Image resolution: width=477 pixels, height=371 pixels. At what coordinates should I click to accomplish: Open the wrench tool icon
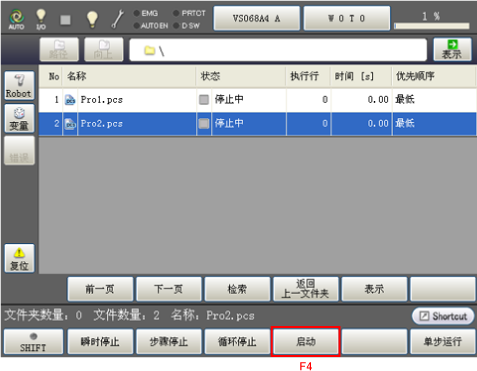click(118, 19)
